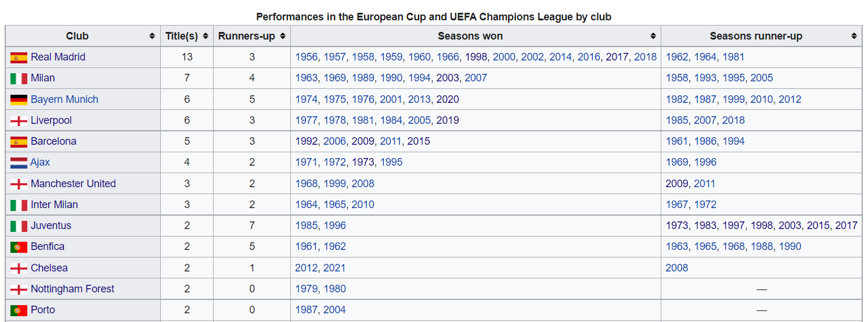The image size is (868, 322).
Task: Click the Germany flag beside Bayern Munich
Action: click(x=19, y=100)
